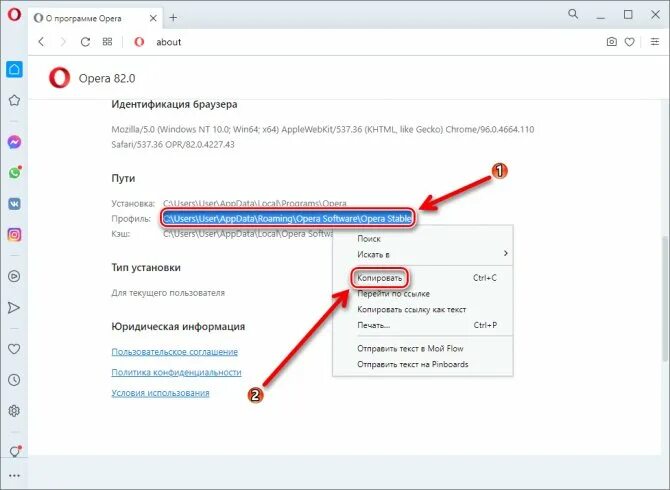Select 'Копировать ссылку как текст'
The image size is (670, 490).
(x=423, y=309)
